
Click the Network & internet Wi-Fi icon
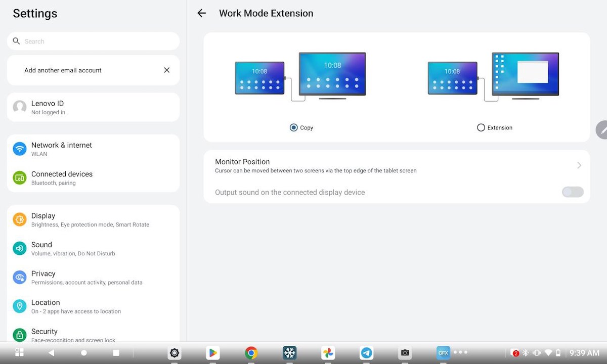pos(20,149)
